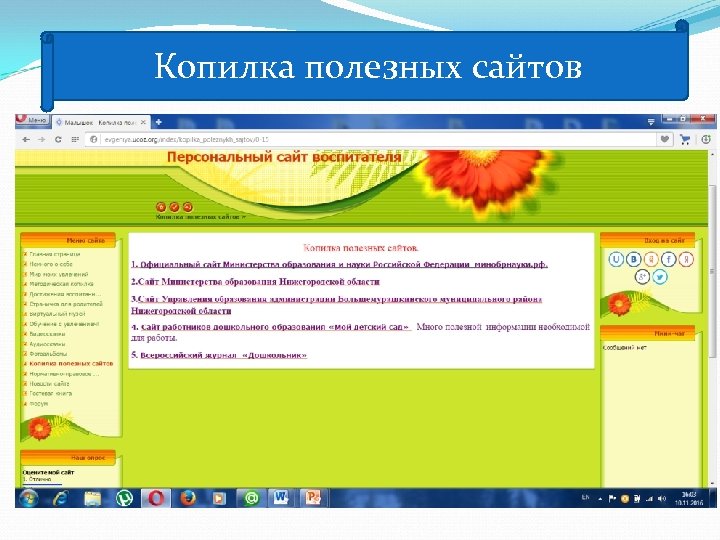Open Форум menu item
Viewport: 720px width, 540px height.
click(38, 404)
